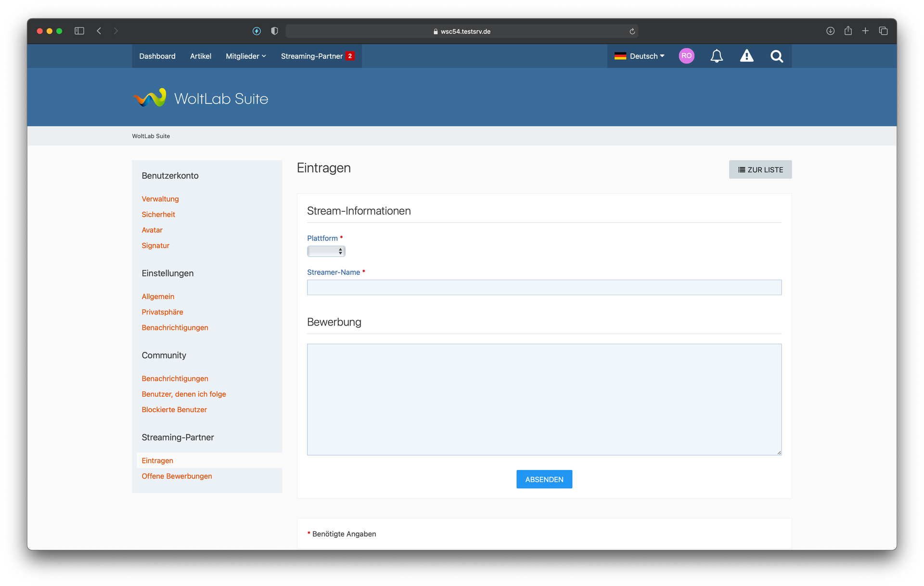The image size is (924, 586).
Task: Open the tab overview icon
Action: click(x=883, y=31)
